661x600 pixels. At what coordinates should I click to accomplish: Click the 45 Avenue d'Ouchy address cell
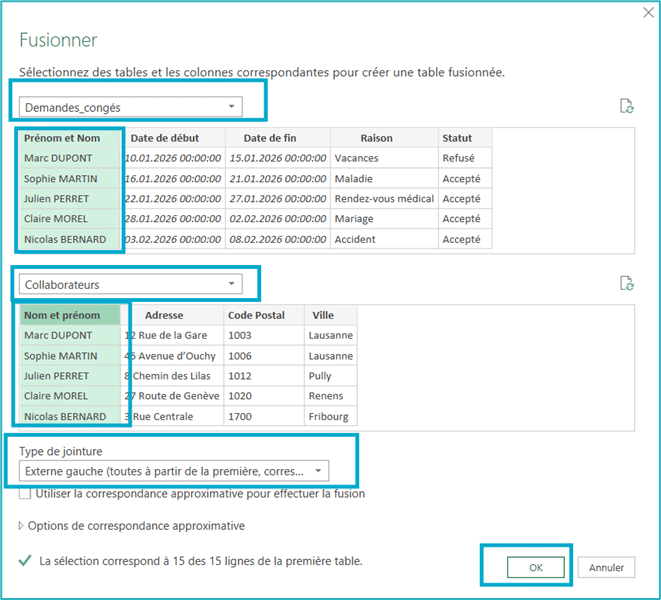[x=173, y=356]
